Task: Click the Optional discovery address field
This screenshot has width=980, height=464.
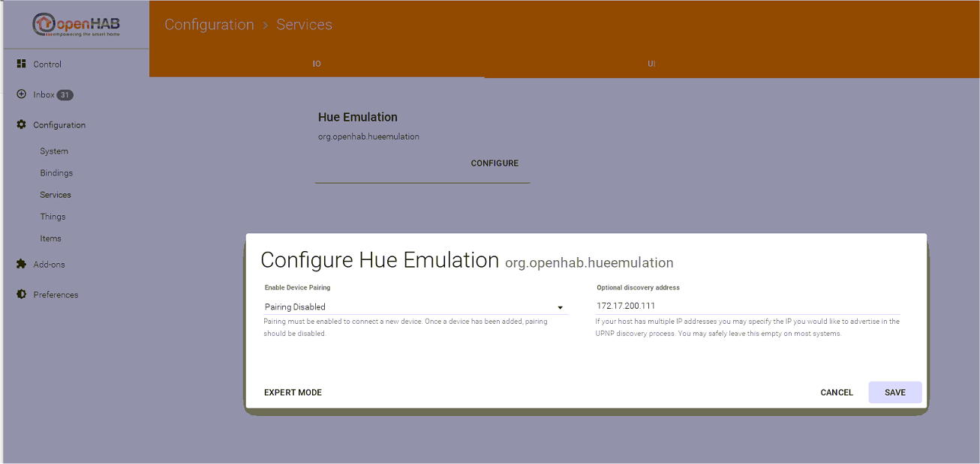Action: point(747,306)
